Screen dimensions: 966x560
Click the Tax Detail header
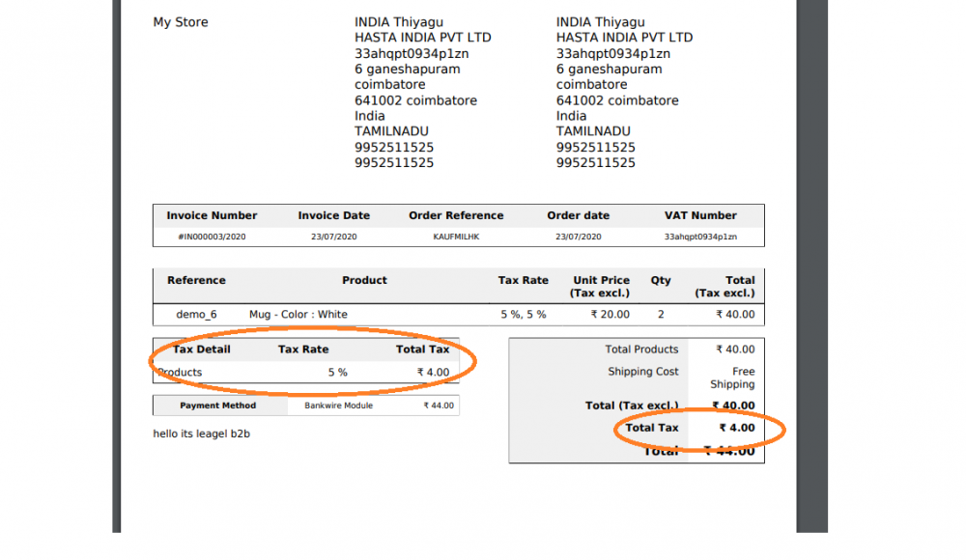(202, 350)
